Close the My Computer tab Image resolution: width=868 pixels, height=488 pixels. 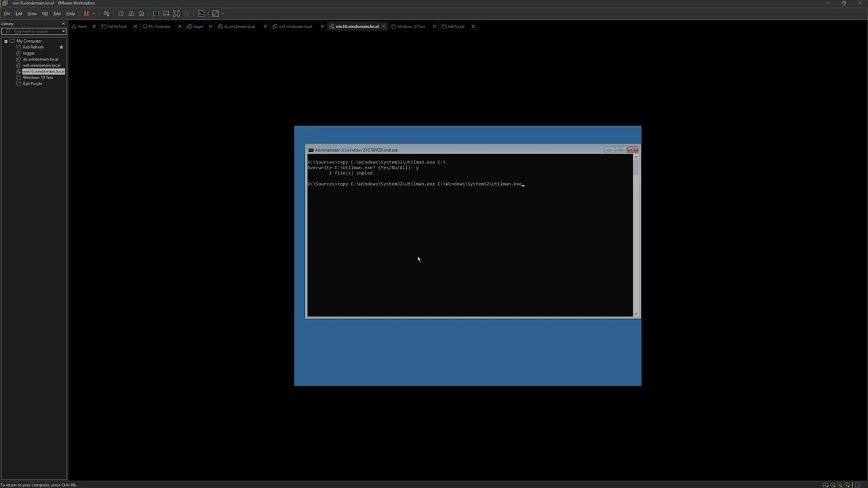(180, 26)
